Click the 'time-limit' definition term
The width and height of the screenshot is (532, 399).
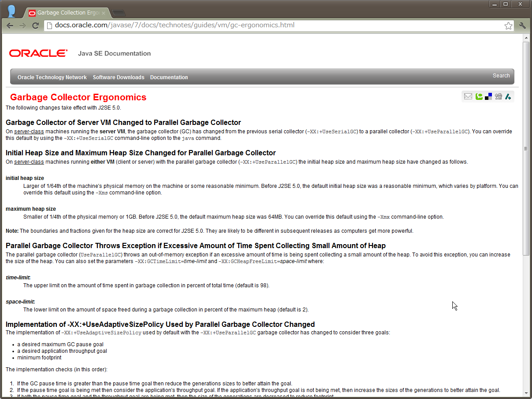[x=18, y=278]
